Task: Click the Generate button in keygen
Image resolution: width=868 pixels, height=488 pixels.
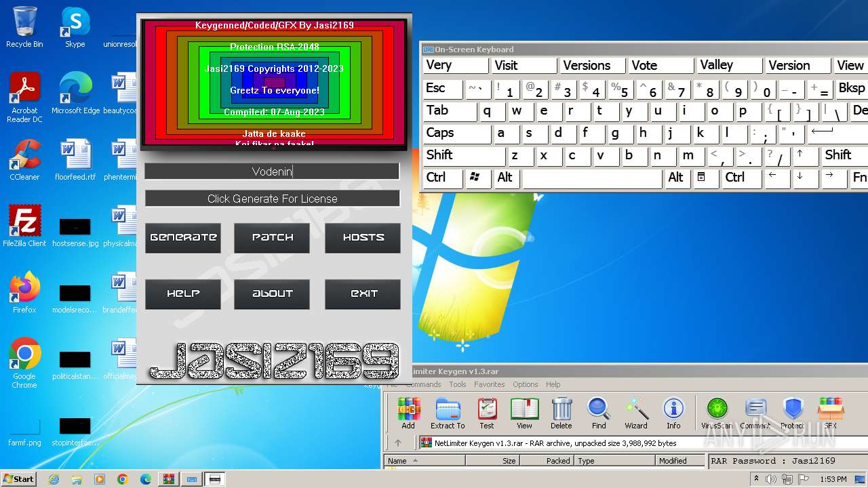Action: [183, 238]
